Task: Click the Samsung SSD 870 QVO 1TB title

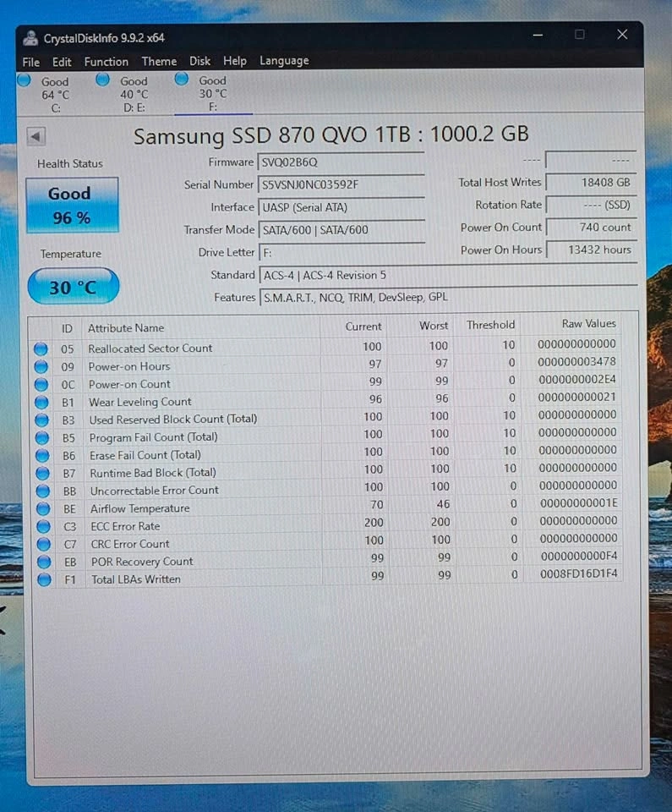Action: [x=331, y=135]
